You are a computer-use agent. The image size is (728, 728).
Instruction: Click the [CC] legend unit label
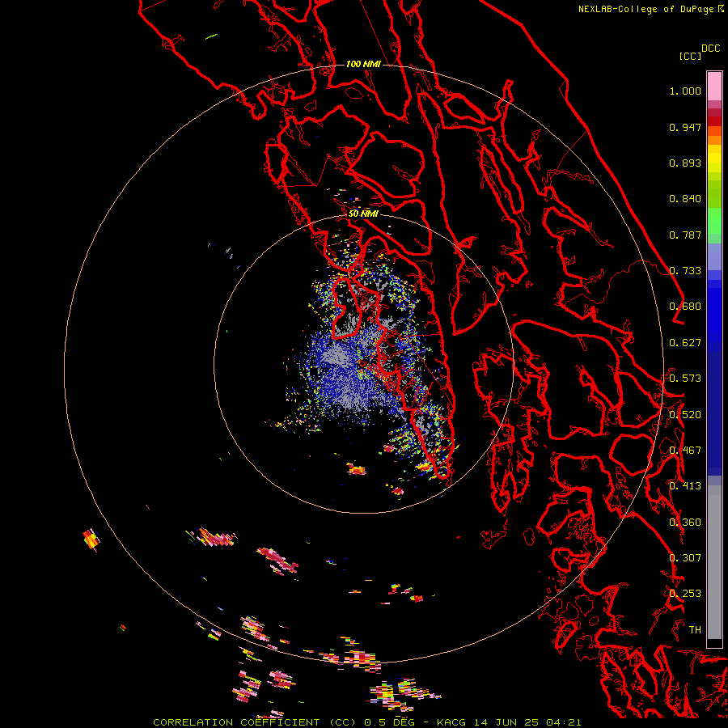690,56
